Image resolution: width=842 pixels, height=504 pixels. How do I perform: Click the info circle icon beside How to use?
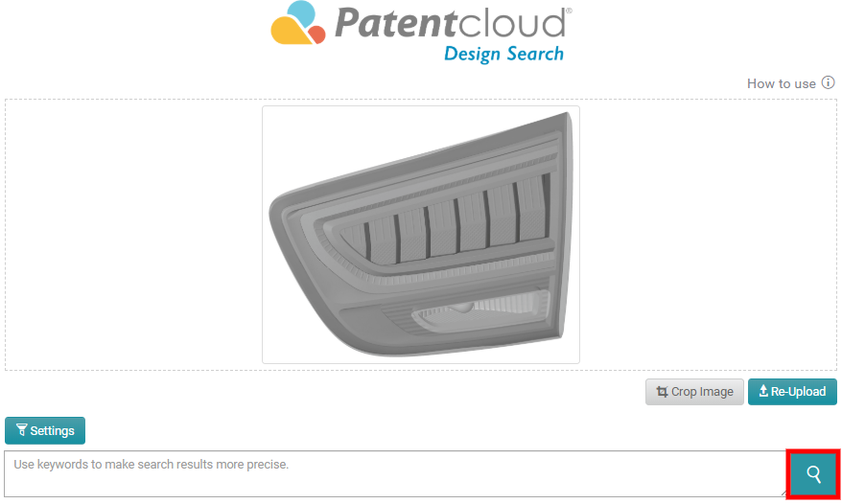(x=828, y=82)
